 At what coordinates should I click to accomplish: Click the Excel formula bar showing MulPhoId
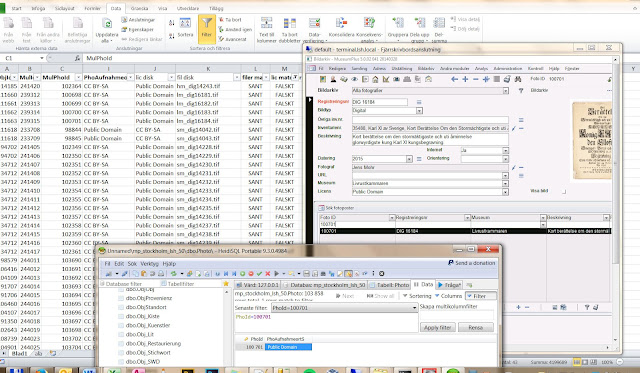[192, 58]
